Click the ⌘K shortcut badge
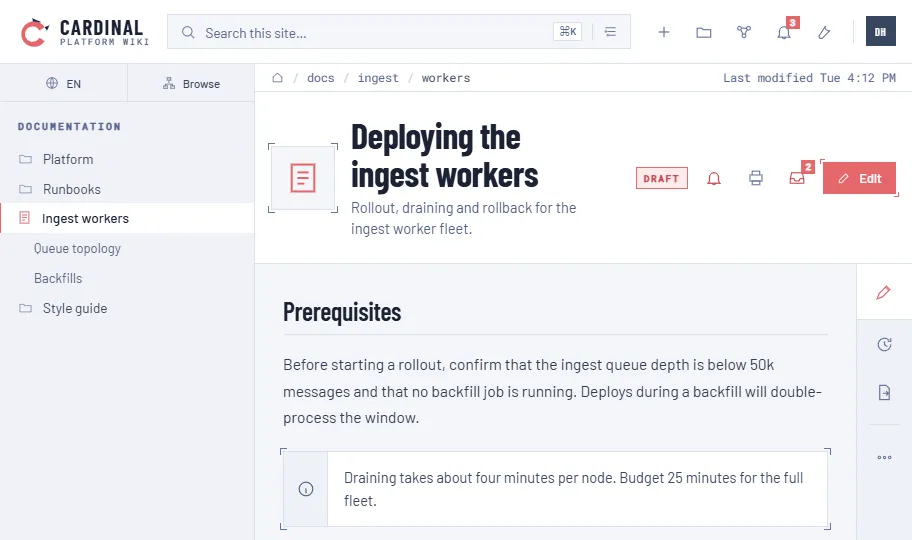This screenshot has height=540, width=912. 567,31
